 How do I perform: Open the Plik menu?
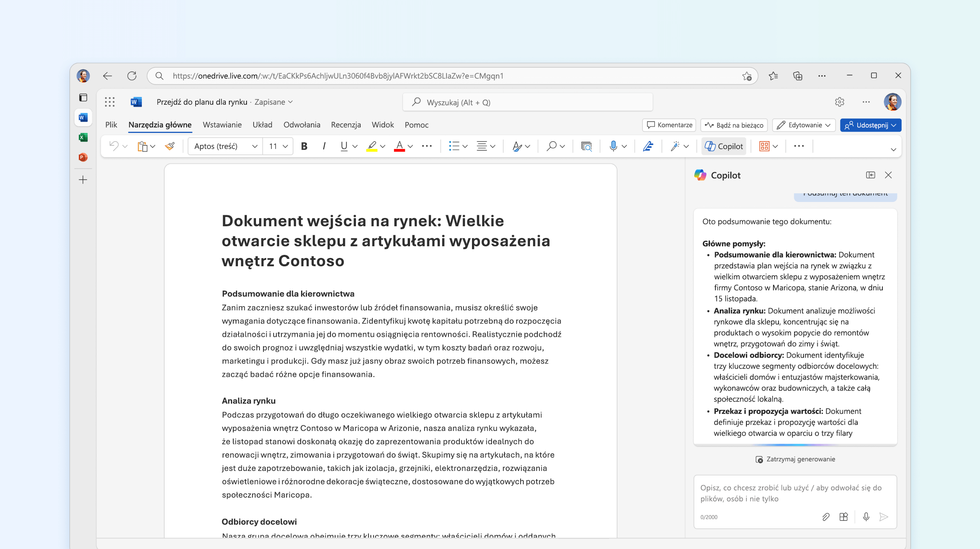(111, 125)
